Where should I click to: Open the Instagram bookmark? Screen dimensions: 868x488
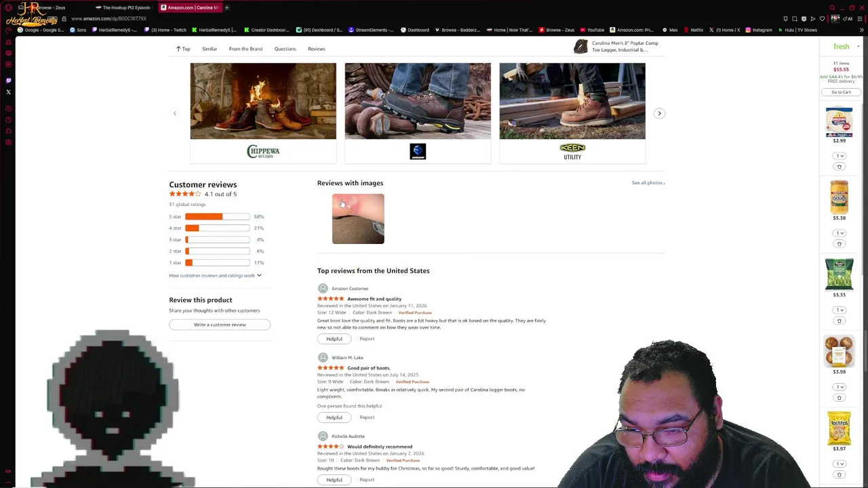coord(758,30)
